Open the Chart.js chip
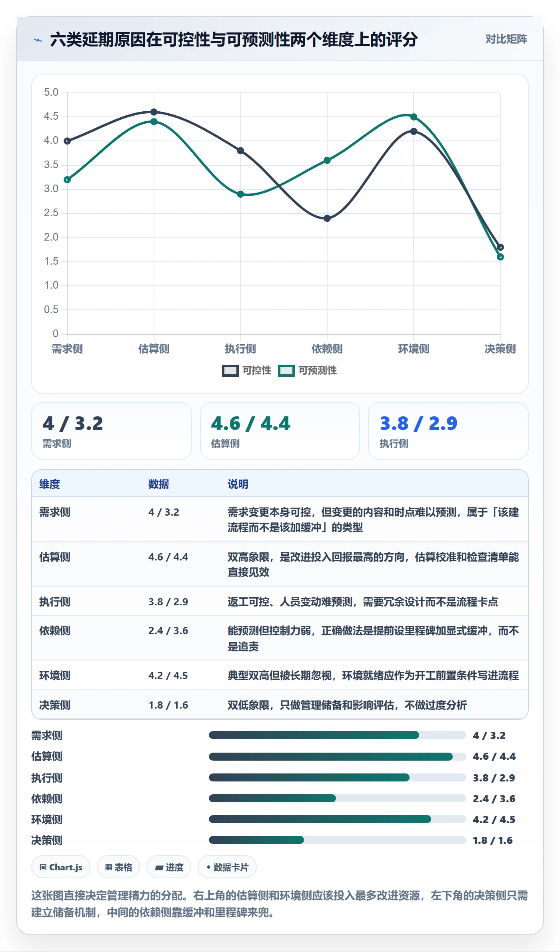The image size is (560, 952). coord(61,867)
